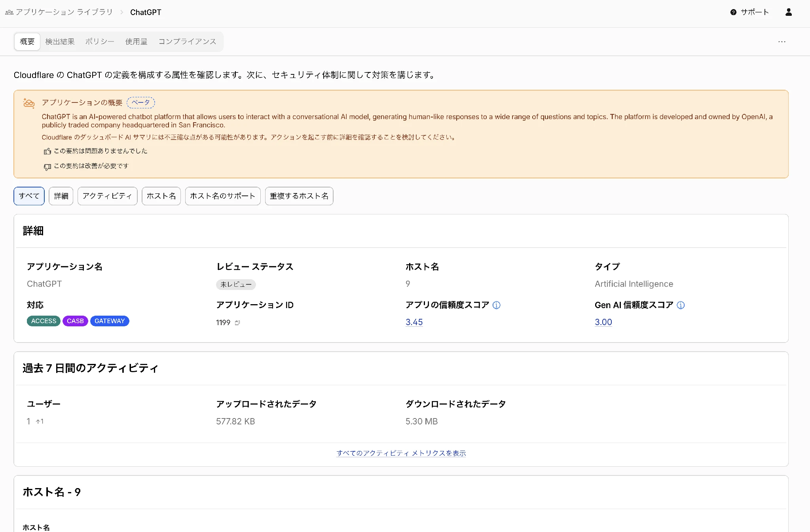Open the Gen AI score 3.00 link
Screen dimensions: 810x532
[603, 322]
